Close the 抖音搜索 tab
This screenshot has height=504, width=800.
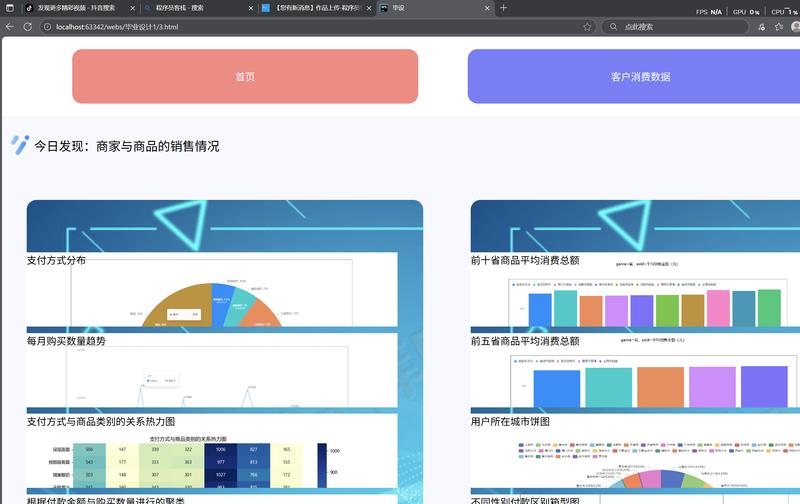[x=133, y=8]
